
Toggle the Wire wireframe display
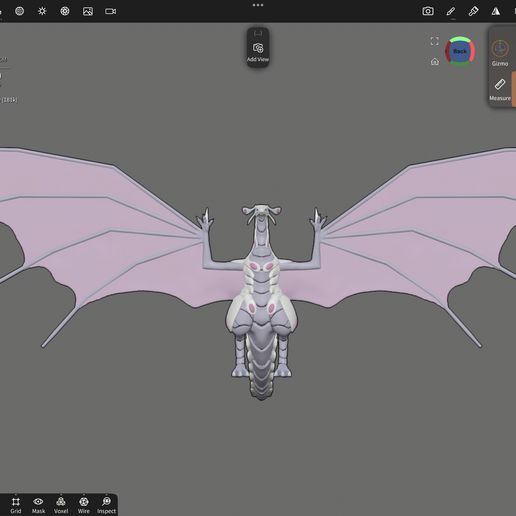point(84,505)
